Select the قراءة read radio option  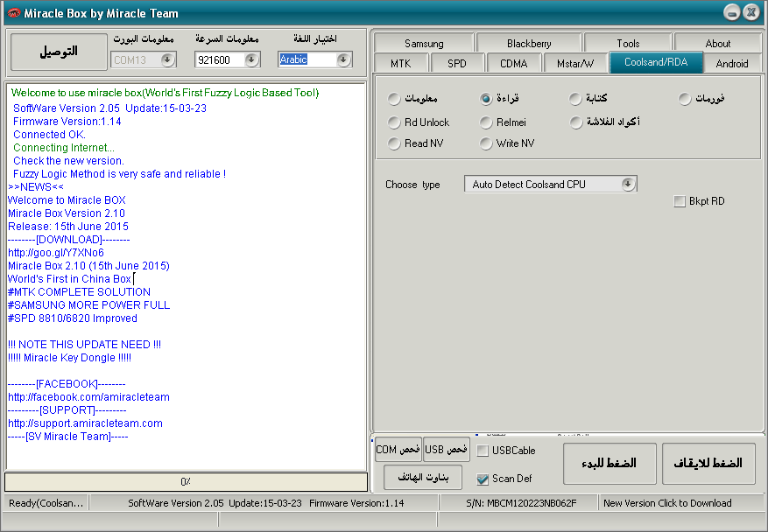pyautogui.click(x=499, y=98)
